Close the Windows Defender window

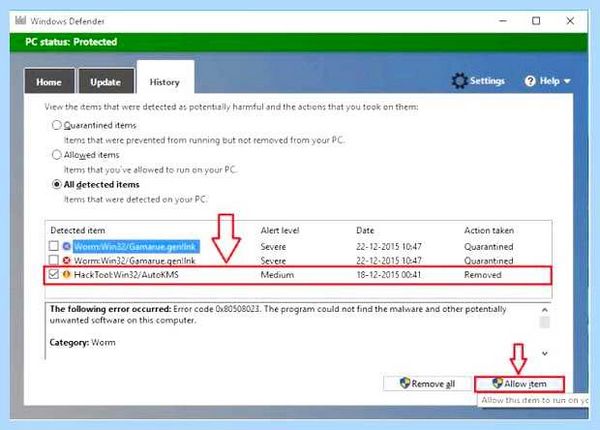pyautogui.click(x=570, y=21)
